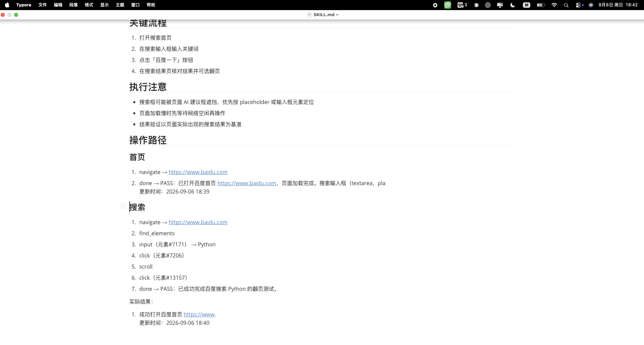Click the 页面加载慢时先等待网络空闲再操作 bullet
Viewport: 644px width, 345px height.
coord(182,113)
